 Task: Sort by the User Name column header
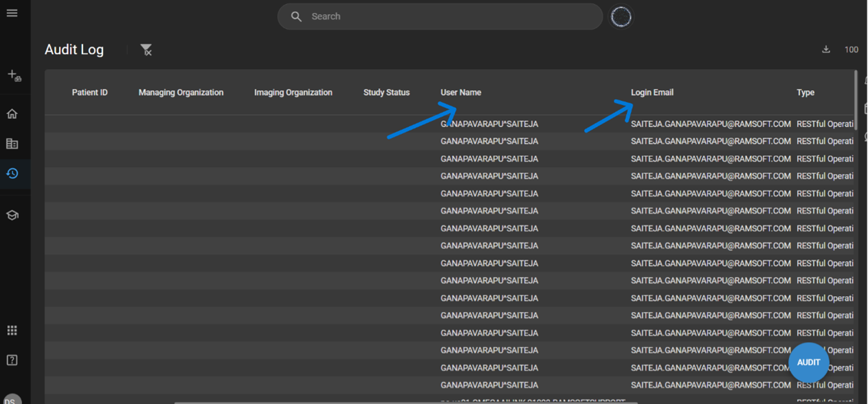(460, 93)
